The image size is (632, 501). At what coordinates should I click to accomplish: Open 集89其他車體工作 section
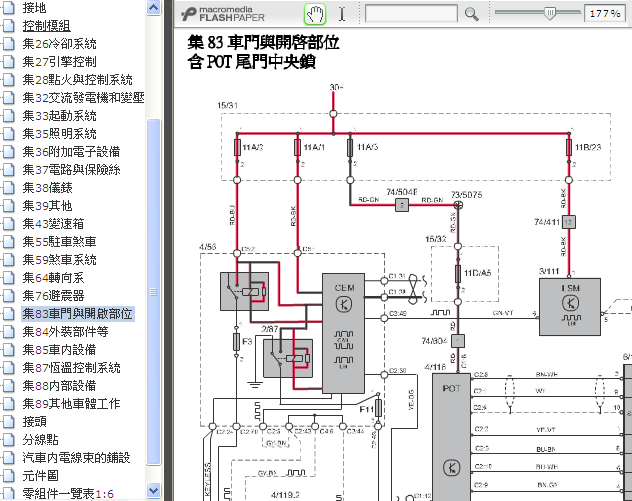[x=71, y=404]
